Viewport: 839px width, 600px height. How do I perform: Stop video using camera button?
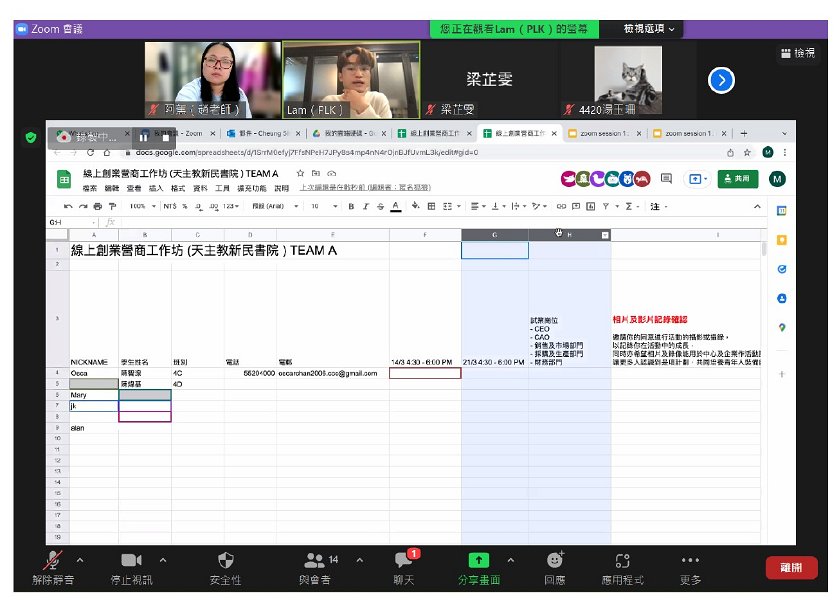coord(131,567)
